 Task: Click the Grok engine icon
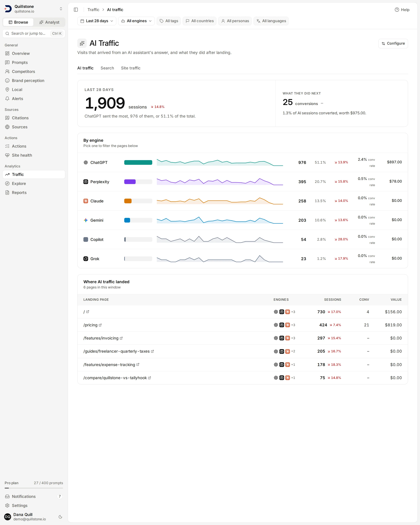(86, 259)
